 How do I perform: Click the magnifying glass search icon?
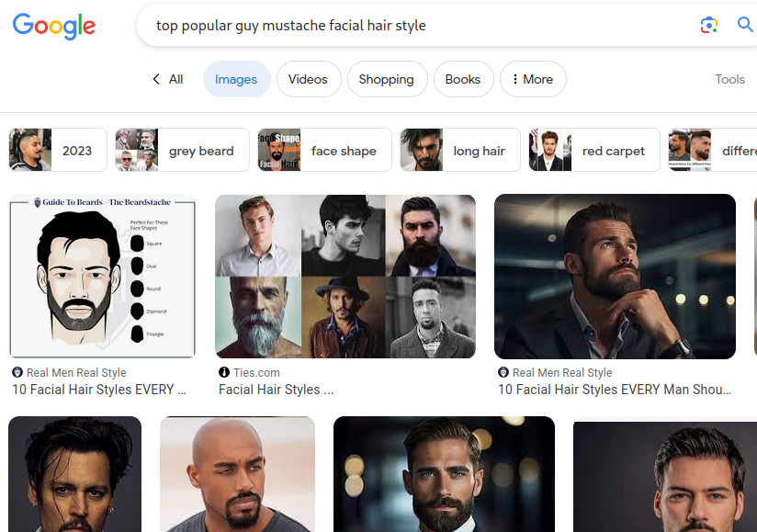[x=745, y=25]
